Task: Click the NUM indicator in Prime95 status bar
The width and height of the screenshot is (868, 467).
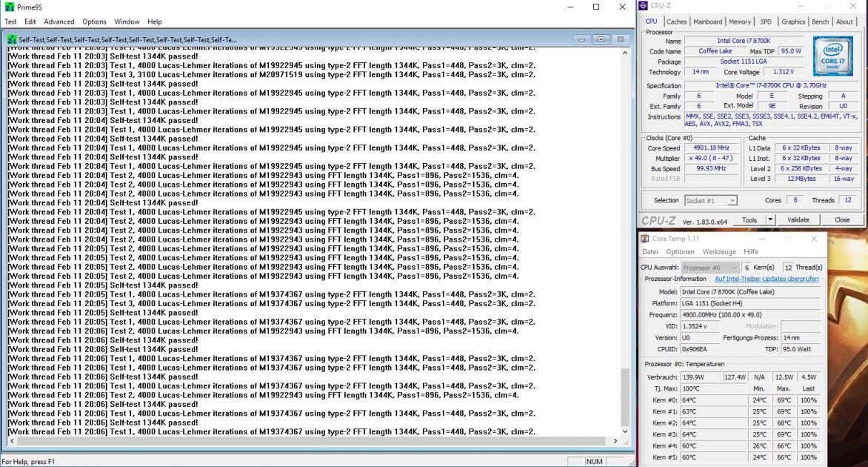Action: click(x=594, y=462)
